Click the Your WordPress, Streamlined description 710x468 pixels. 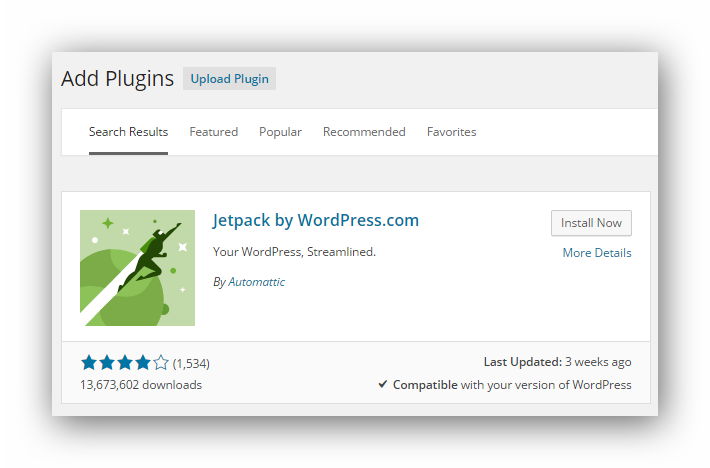[294, 252]
